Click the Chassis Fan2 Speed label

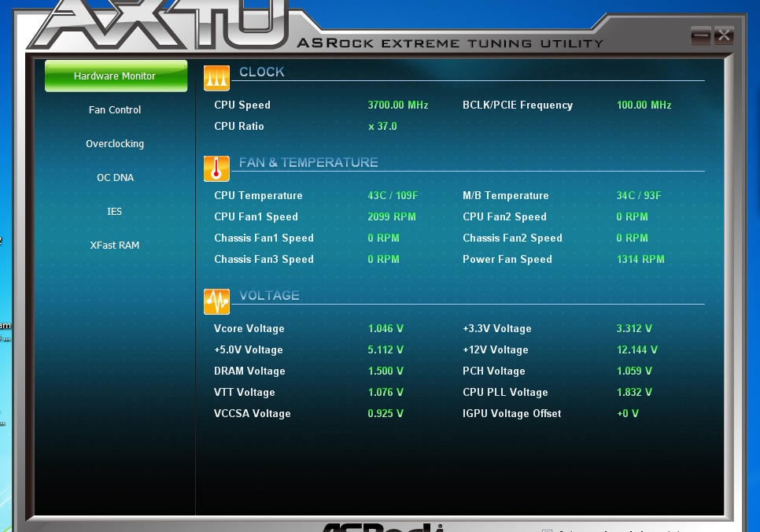click(512, 238)
